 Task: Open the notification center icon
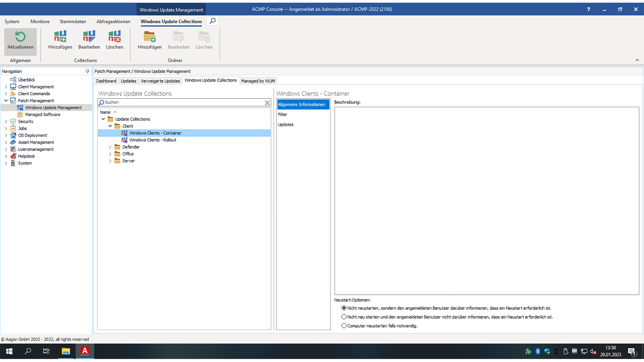(632, 352)
